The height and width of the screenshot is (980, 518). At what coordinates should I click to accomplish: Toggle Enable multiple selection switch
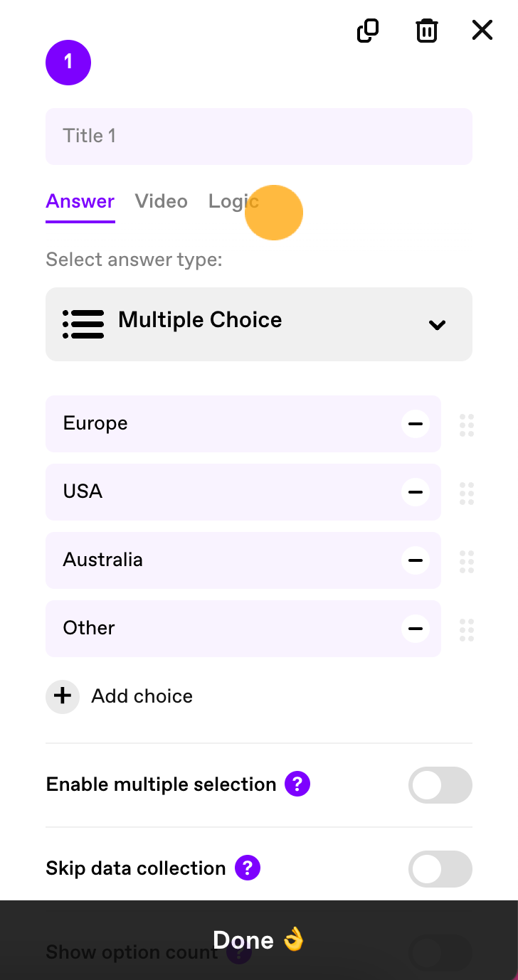[440, 785]
